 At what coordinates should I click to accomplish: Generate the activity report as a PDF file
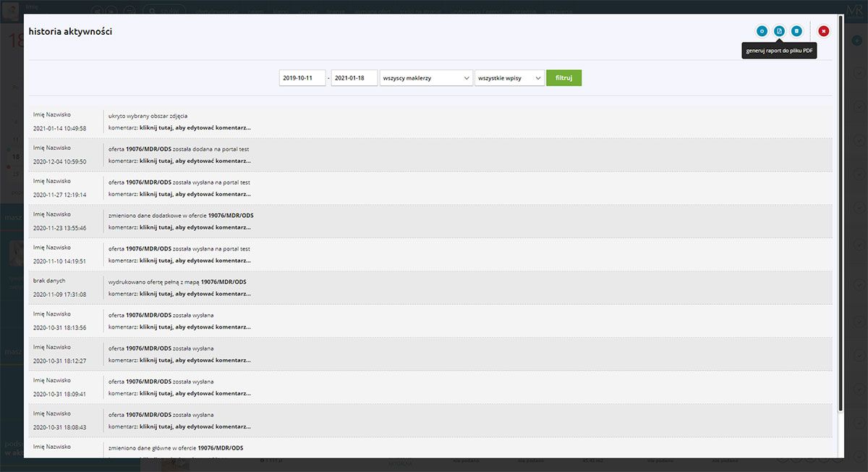[x=779, y=31]
